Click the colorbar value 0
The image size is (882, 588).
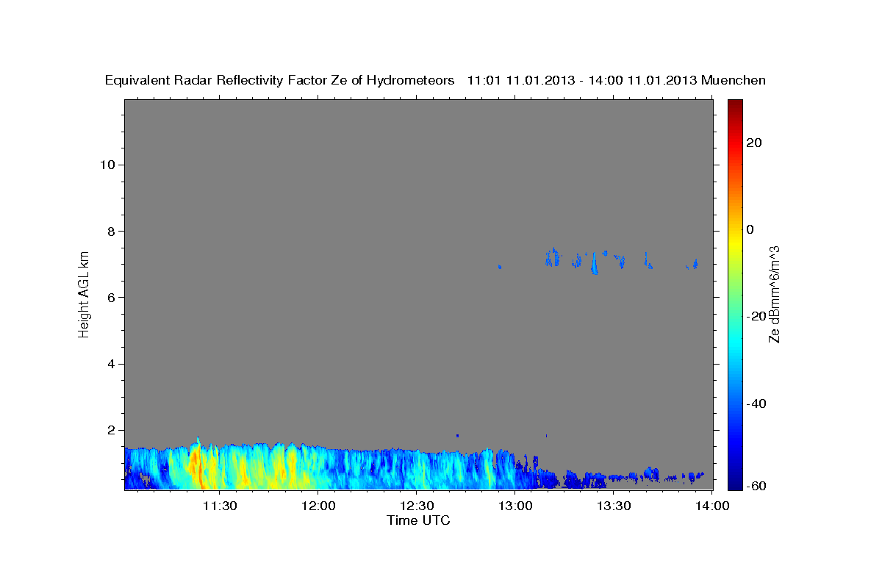(x=751, y=229)
